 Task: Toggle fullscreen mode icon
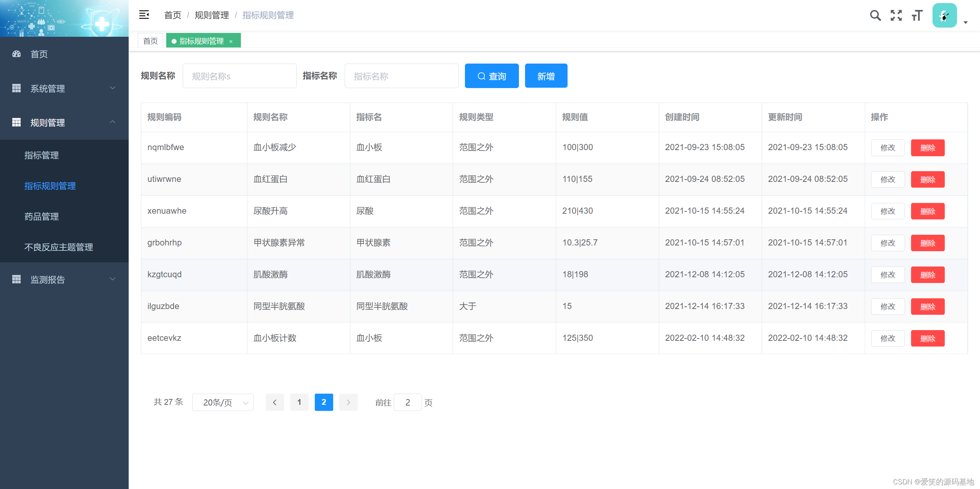point(896,15)
